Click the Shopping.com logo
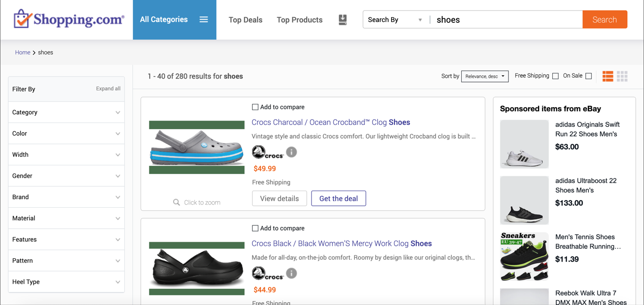This screenshot has height=305, width=644. [x=69, y=20]
